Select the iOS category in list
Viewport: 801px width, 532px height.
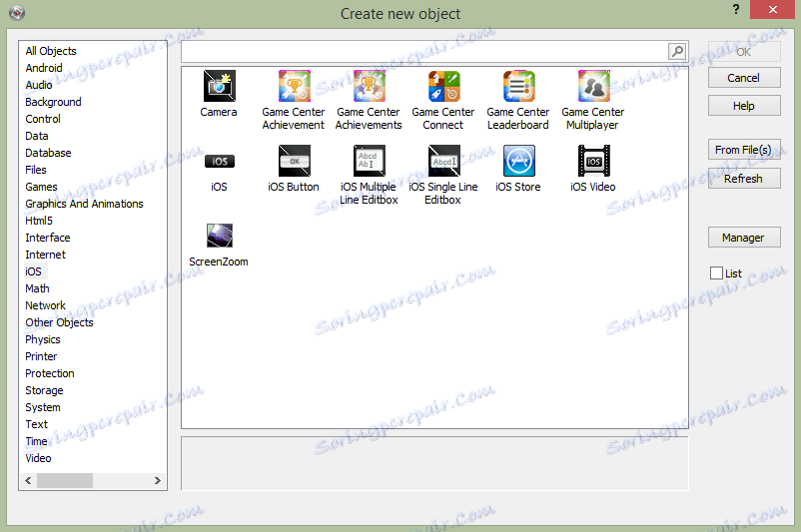(x=33, y=271)
